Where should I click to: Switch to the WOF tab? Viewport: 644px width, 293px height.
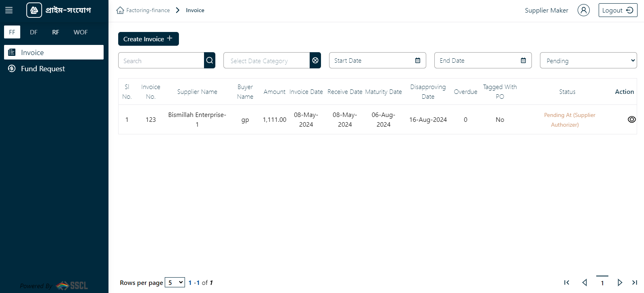point(81,32)
